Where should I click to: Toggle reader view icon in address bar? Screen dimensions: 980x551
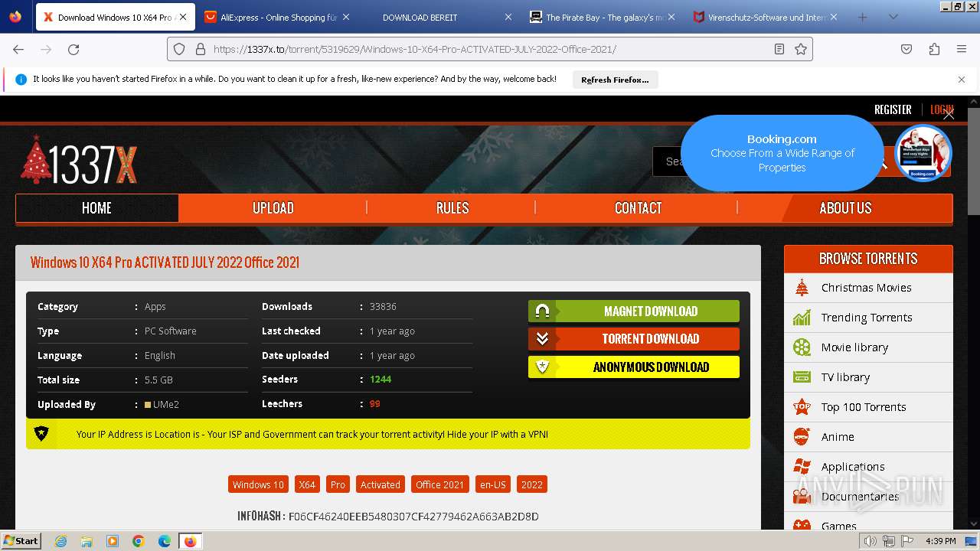pyautogui.click(x=779, y=49)
